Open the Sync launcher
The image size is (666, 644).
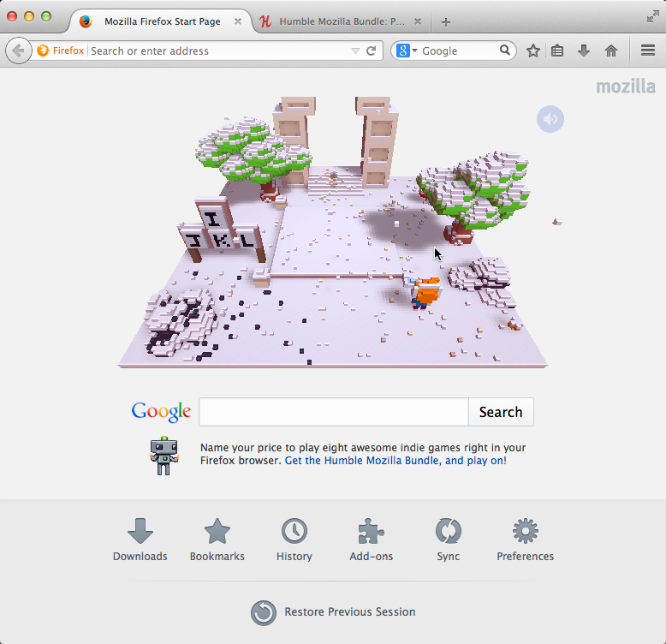click(x=448, y=540)
